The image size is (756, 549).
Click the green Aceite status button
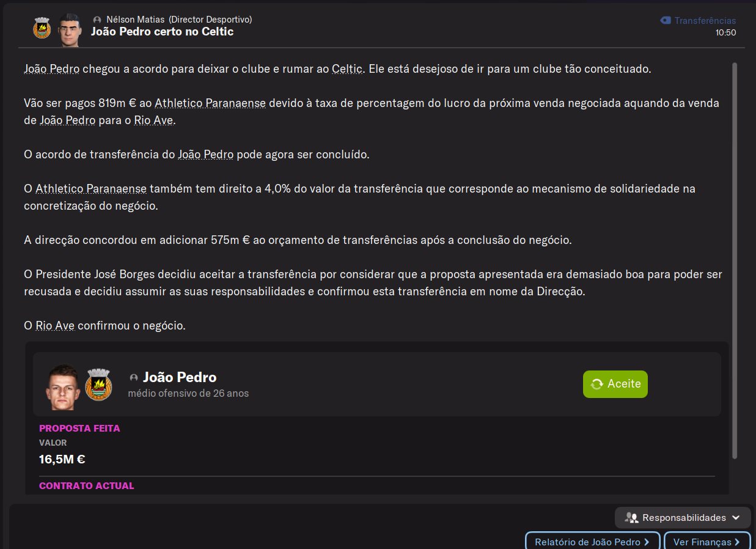tap(615, 384)
